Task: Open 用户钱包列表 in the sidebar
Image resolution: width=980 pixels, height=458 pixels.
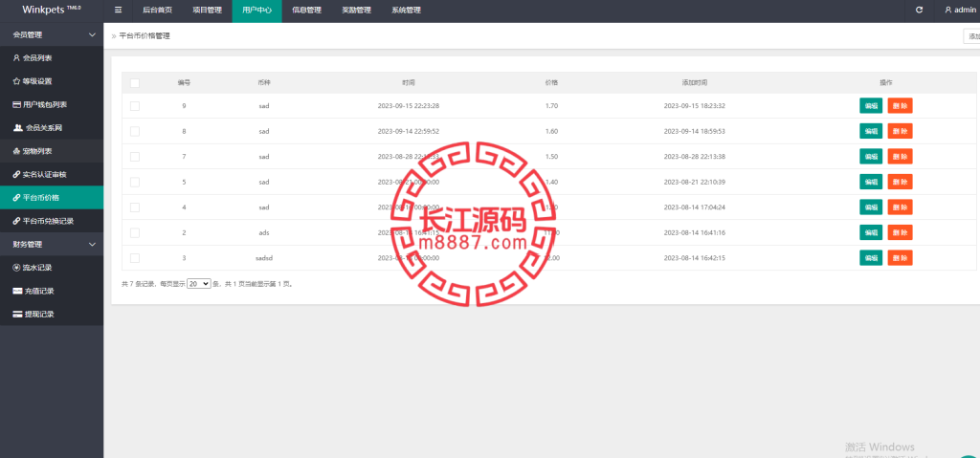Action: [52, 104]
